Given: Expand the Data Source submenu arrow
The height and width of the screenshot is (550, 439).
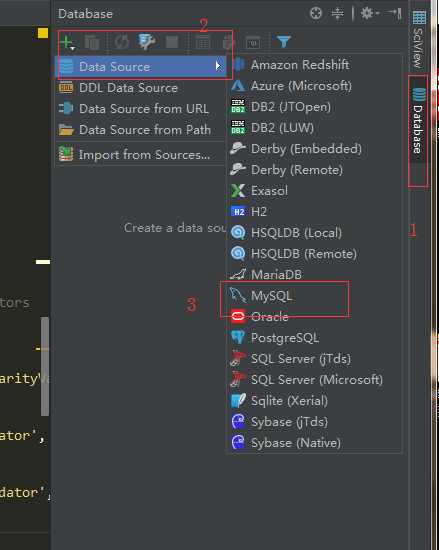Looking at the screenshot, I should coord(218,66).
